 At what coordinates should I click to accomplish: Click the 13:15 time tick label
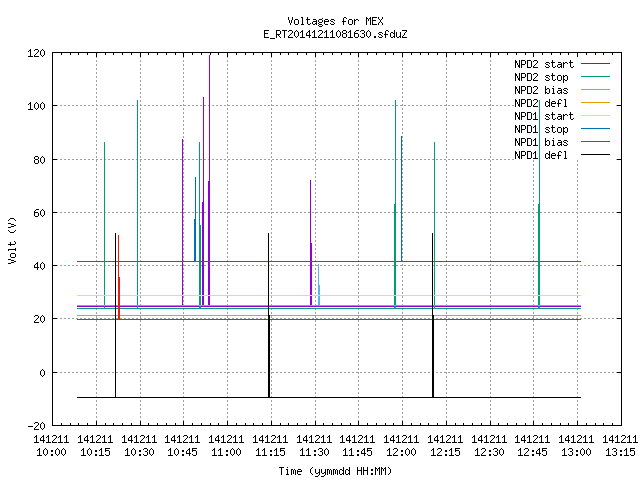point(620,452)
